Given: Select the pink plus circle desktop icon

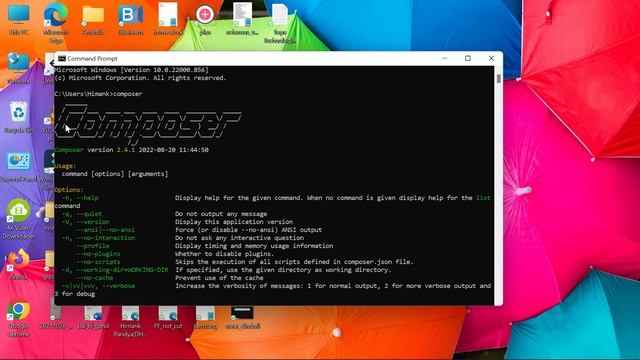Looking at the screenshot, I should (205, 19).
